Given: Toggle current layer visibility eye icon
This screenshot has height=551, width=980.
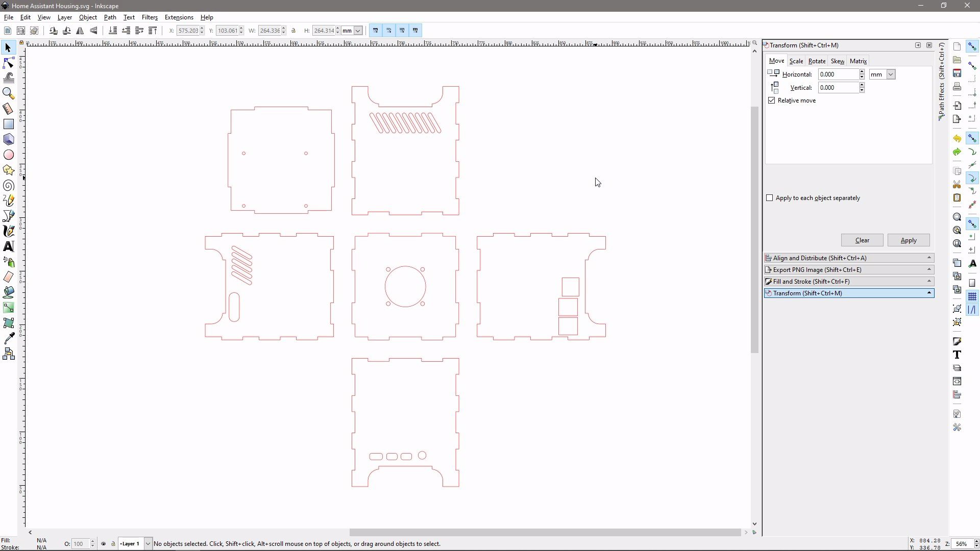Looking at the screenshot, I should coord(104,544).
